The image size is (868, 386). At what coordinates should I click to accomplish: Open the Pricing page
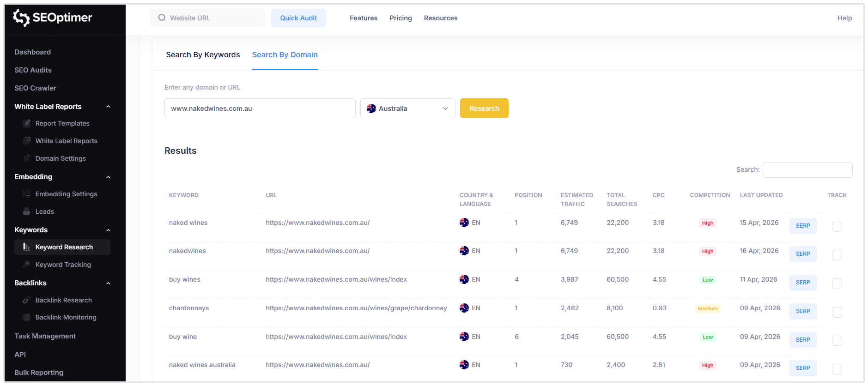click(401, 18)
